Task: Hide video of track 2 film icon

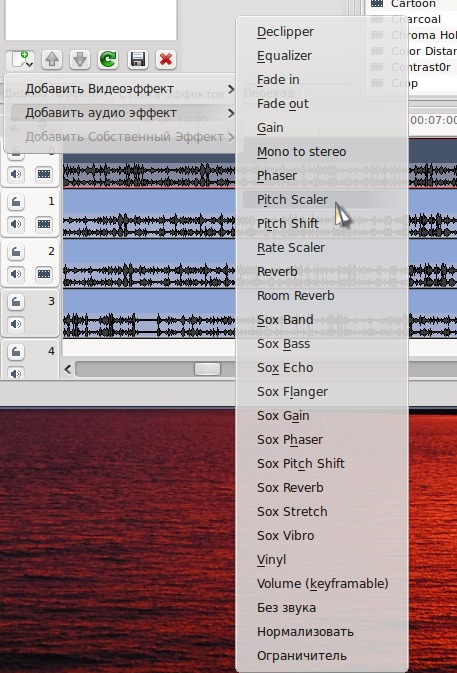Action: [44, 274]
